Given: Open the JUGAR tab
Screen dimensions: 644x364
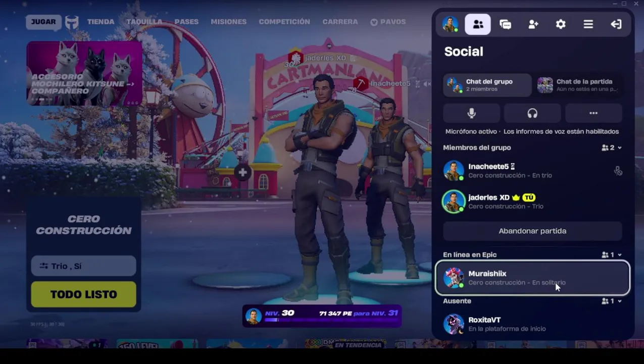Looking at the screenshot, I should 43,22.
